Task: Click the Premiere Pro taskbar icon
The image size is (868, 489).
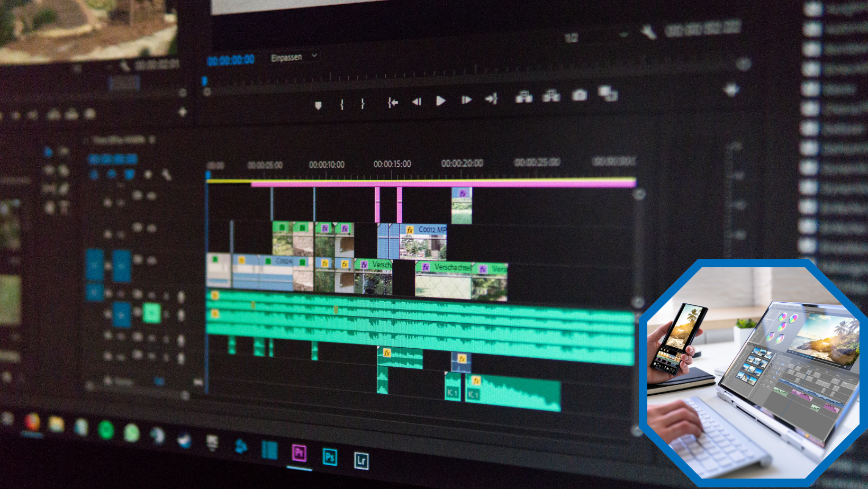Action: coord(299,453)
